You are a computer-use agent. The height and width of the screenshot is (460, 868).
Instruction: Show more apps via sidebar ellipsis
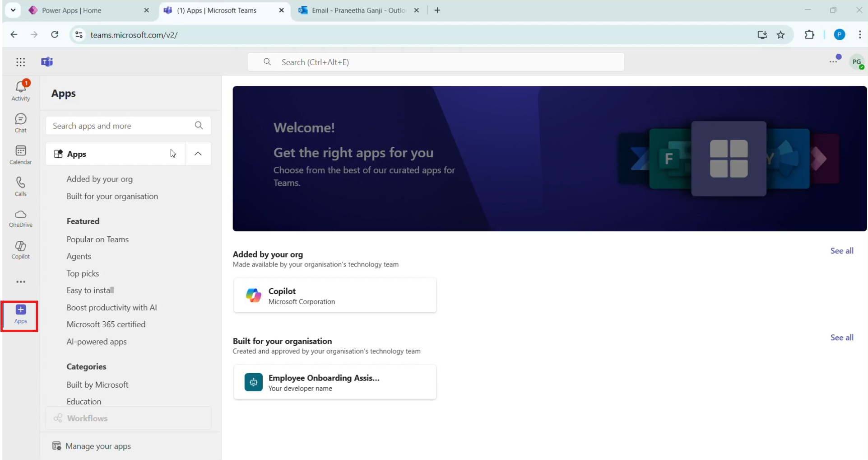[x=21, y=282]
